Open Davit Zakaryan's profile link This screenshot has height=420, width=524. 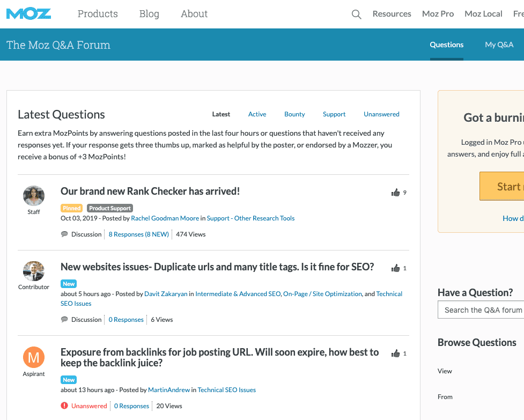[166, 294]
